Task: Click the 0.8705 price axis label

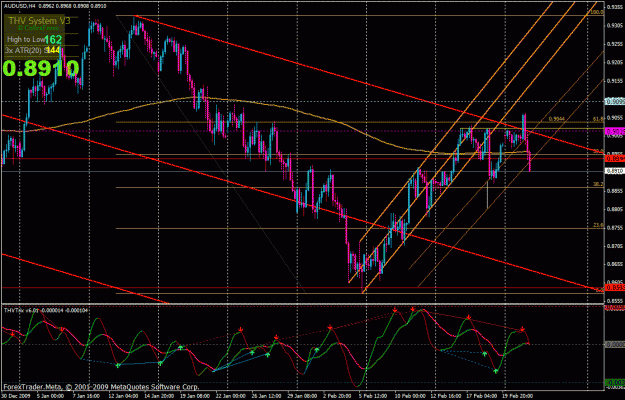Action: coord(615,245)
